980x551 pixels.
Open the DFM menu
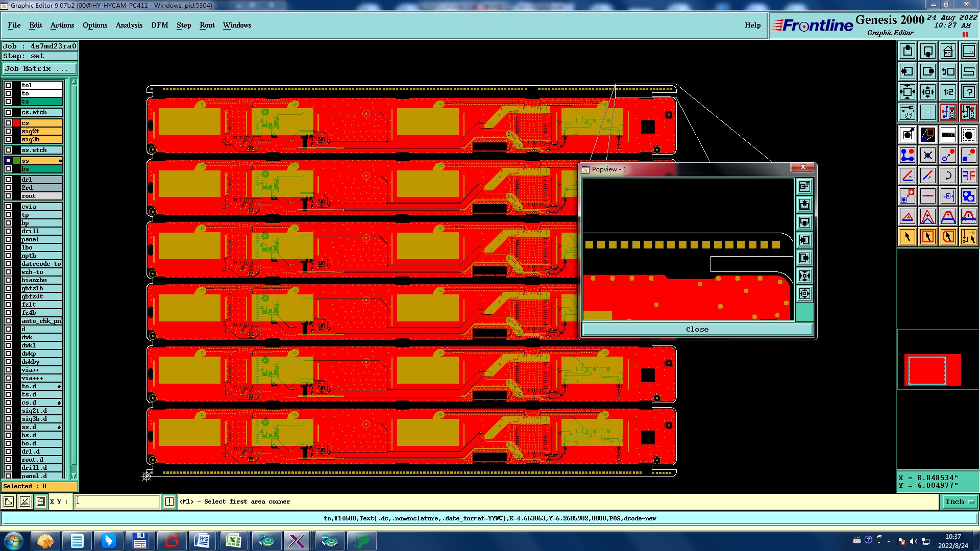point(159,25)
